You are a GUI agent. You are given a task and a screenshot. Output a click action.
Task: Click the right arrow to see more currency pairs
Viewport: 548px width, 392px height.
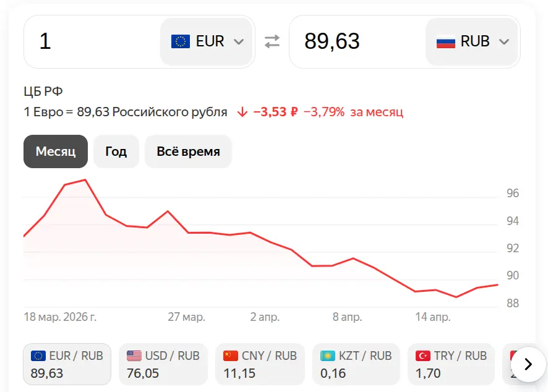pyautogui.click(x=527, y=364)
